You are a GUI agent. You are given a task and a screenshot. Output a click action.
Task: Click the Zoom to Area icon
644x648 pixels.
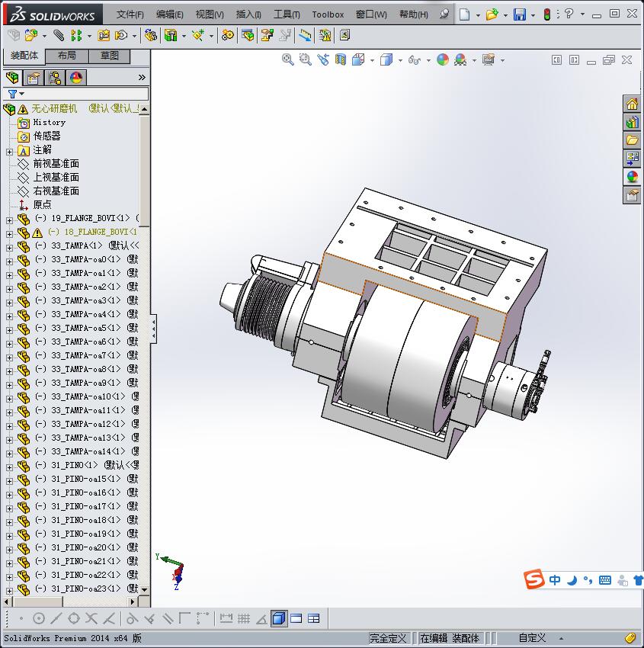[306, 60]
